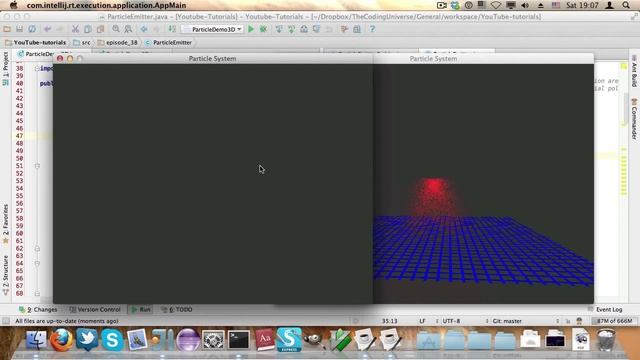640x360 pixels.
Task: Click the front Particle System window title bar
Action: (x=212, y=58)
